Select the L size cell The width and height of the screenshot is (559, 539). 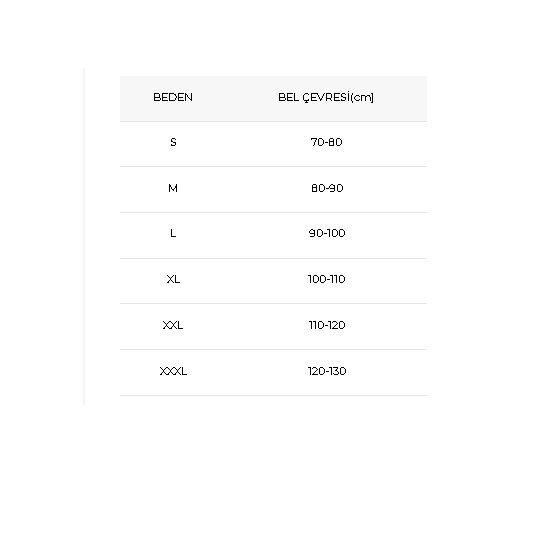coord(173,233)
